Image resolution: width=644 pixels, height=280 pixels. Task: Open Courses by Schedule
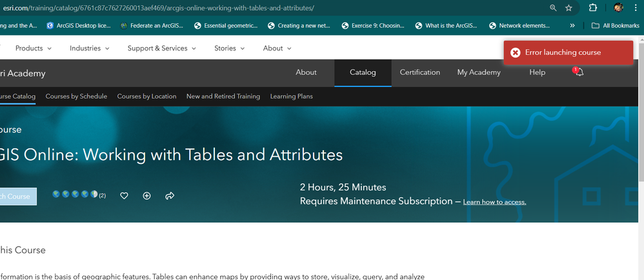(x=76, y=97)
